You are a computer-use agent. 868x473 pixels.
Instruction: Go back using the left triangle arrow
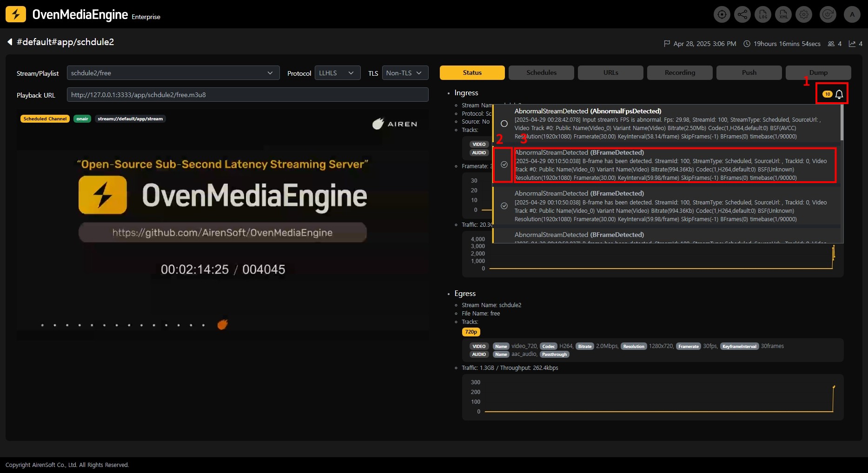coord(9,42)
